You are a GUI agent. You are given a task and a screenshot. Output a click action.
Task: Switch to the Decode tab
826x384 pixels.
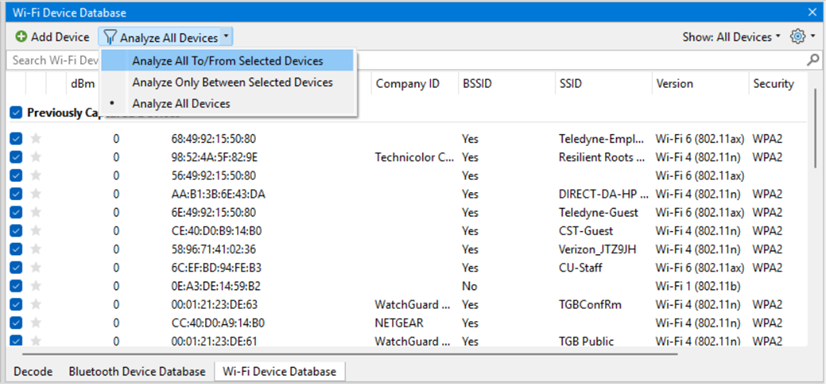[33, 371]
